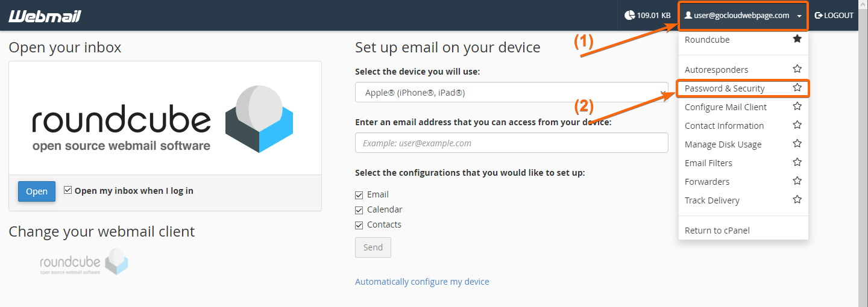Click the disk usage pie icon
The width and height of the screenshot is (868, 307).
click(629, 16)
